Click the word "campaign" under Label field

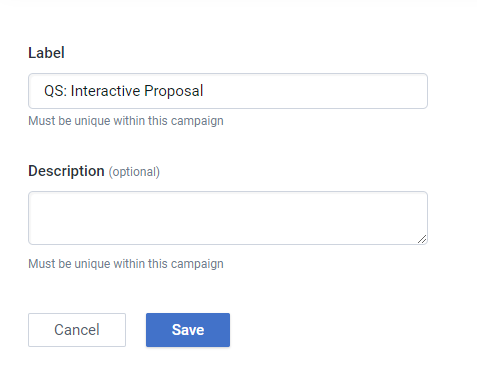[197, 121]
